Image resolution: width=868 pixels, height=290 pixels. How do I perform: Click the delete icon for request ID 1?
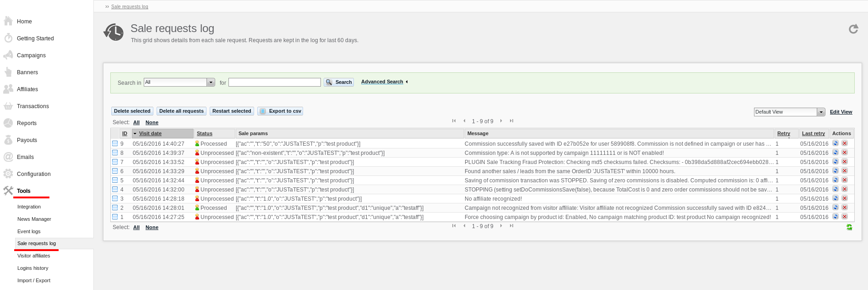(845, 217)
